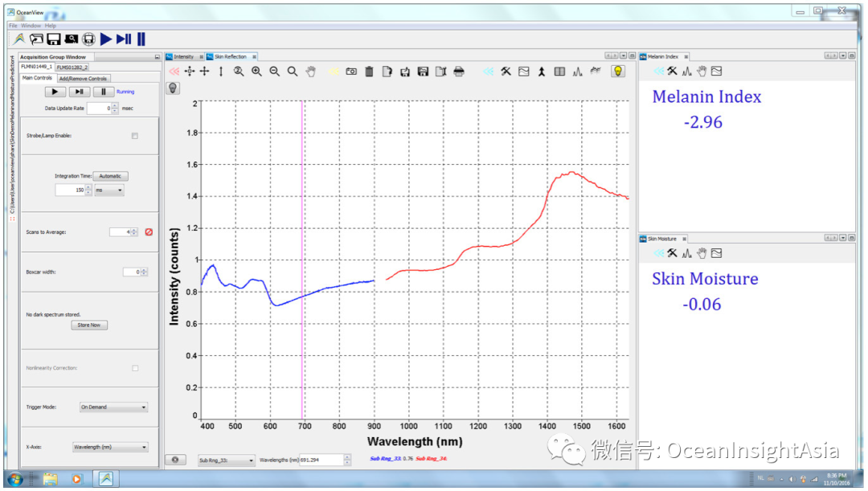Click the trash can delete icon
Viewport: 868px width, 491px height.
pos(369,72)
